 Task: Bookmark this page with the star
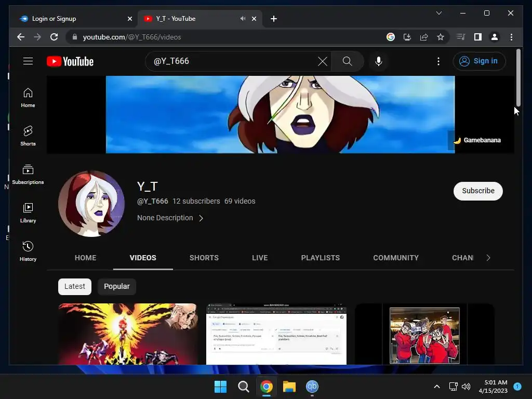click(x=441, y=37)
